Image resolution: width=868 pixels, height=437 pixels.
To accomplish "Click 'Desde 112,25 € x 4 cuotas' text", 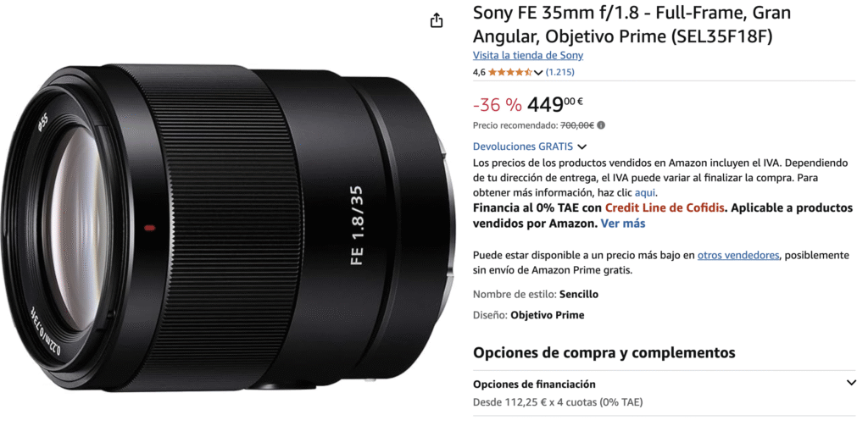I will click(558, 402).
